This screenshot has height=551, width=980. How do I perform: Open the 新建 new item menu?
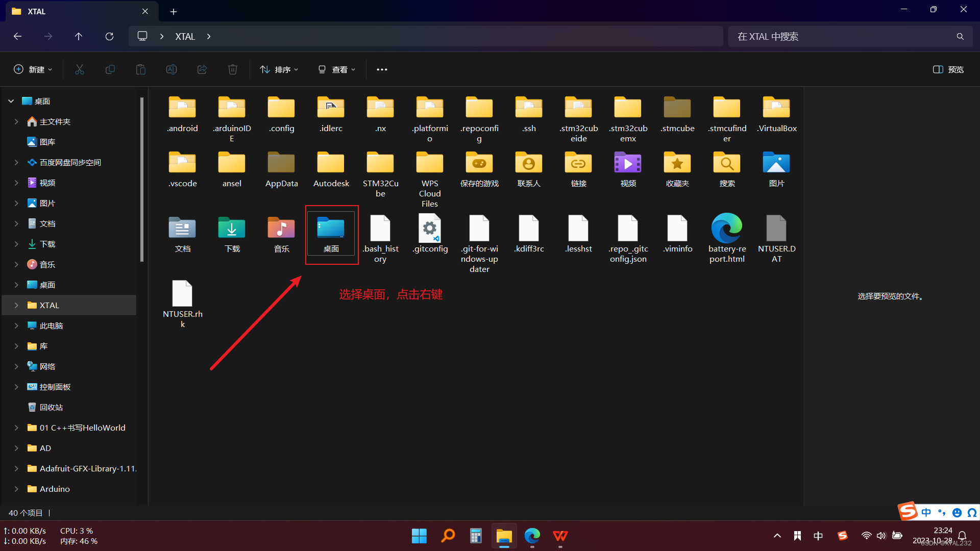[x=33, y=69]
